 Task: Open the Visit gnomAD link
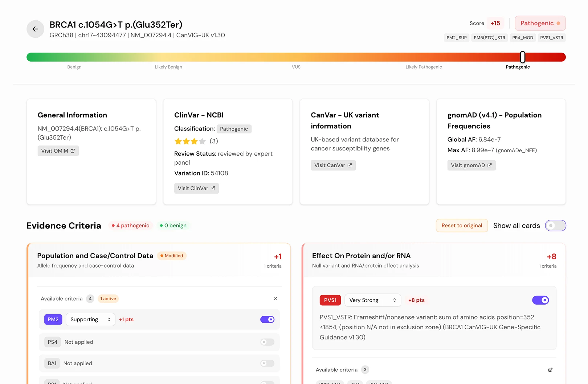click(471, 165)
